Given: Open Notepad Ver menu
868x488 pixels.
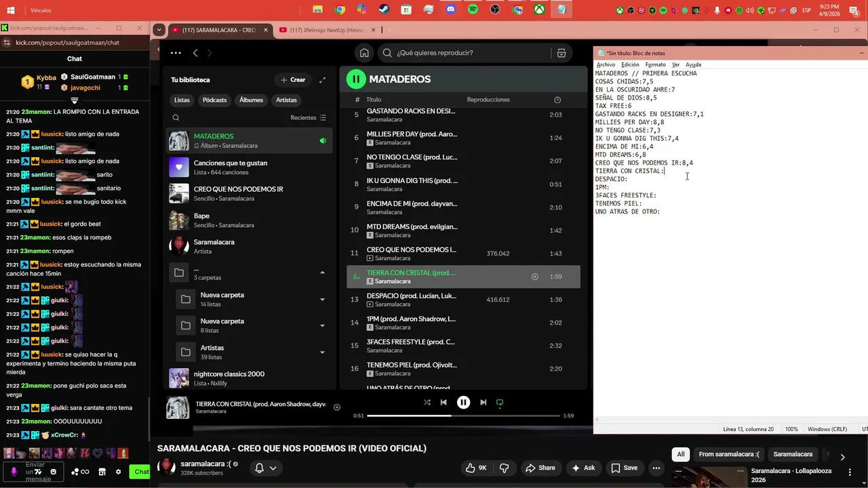Looking at the screenshot, I should coord(675,64).
